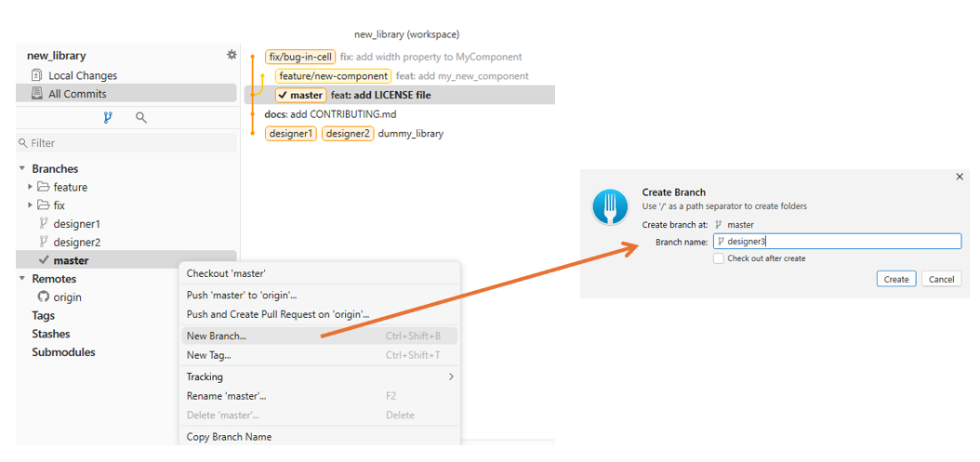Image resolution: width=980 pixels, height=462 pixels.
Task: Expand the feature folder arrow
Action: (x=30, y=187)
